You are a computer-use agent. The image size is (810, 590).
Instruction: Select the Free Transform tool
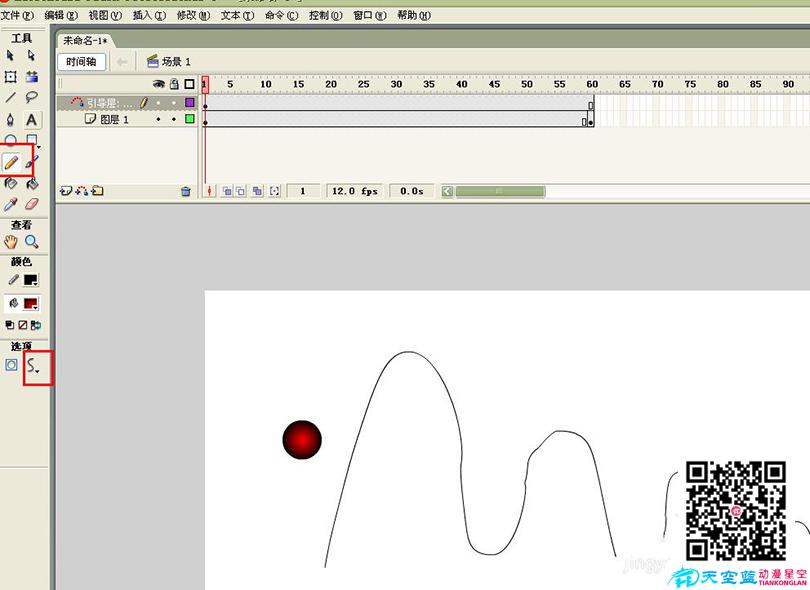pos(10,77)
